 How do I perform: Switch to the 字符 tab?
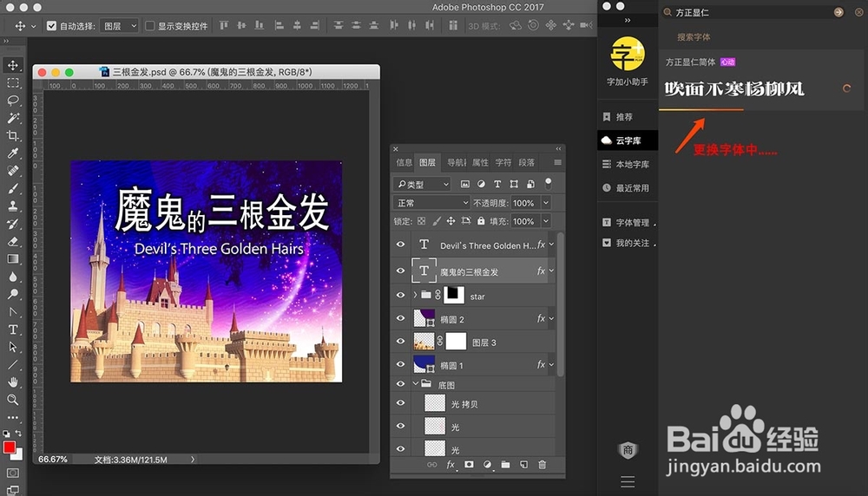(x=503, y=162)
